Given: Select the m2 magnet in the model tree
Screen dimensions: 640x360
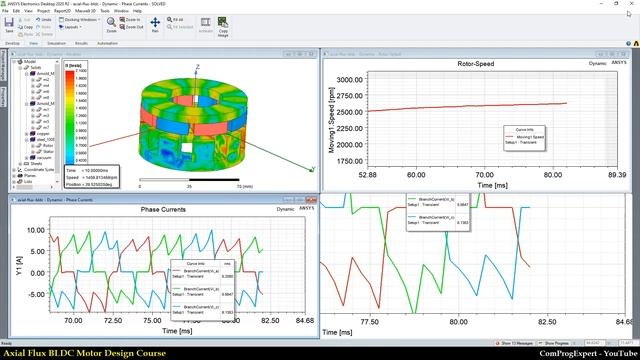Looking at the screenshot, I should coord(46,80).
